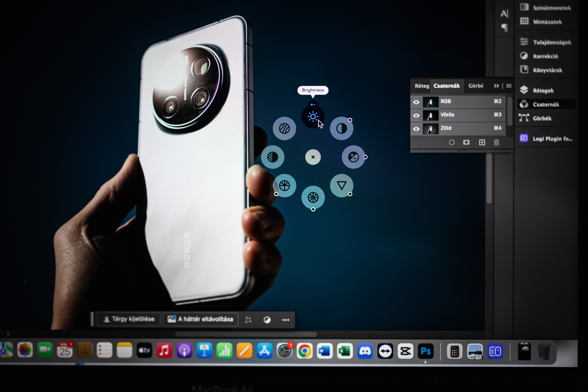Viewport: 588px width, 392px height.
Task: Open TeamViewer from the Dock
Action: (x=385, y=351)
